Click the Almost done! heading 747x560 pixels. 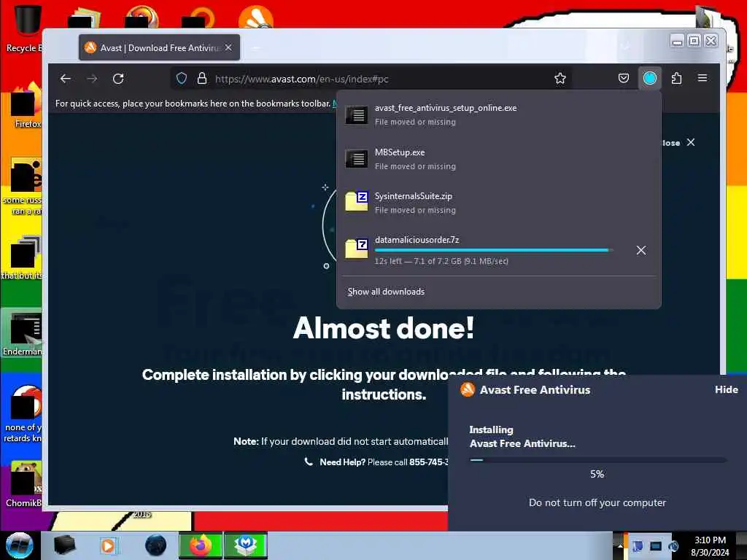[384, 329]
